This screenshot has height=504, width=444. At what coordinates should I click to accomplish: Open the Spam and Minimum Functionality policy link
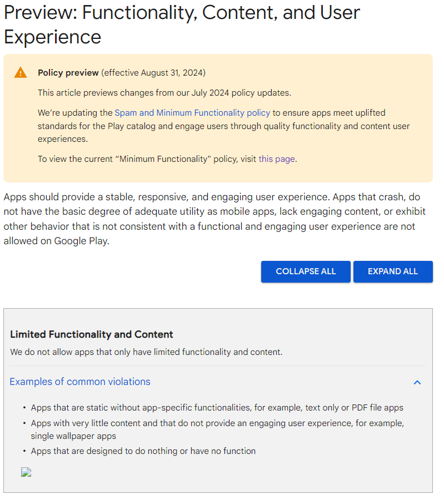click(x=192, y=113)
